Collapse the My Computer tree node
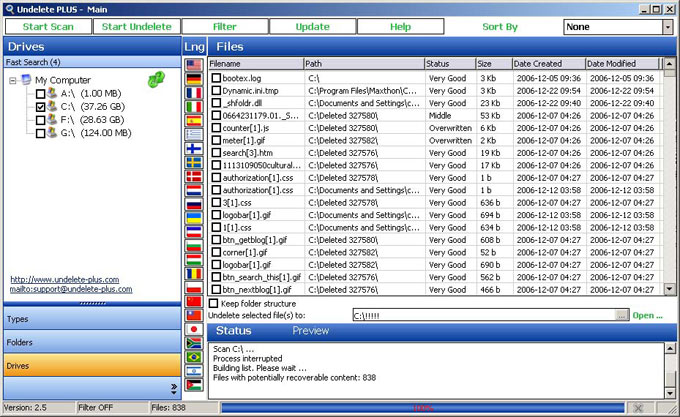The image size is (680, 417). pos(13,81)
